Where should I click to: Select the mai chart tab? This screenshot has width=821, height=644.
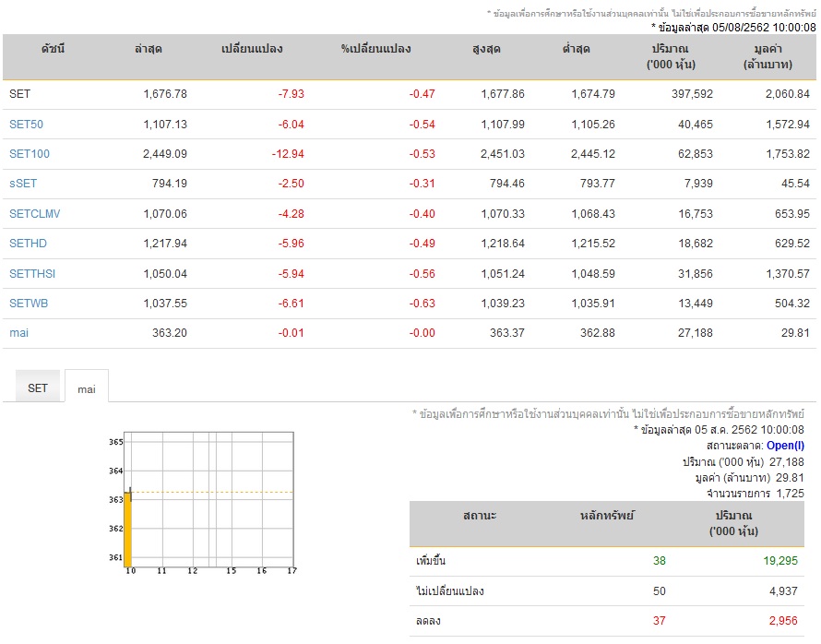87,389
